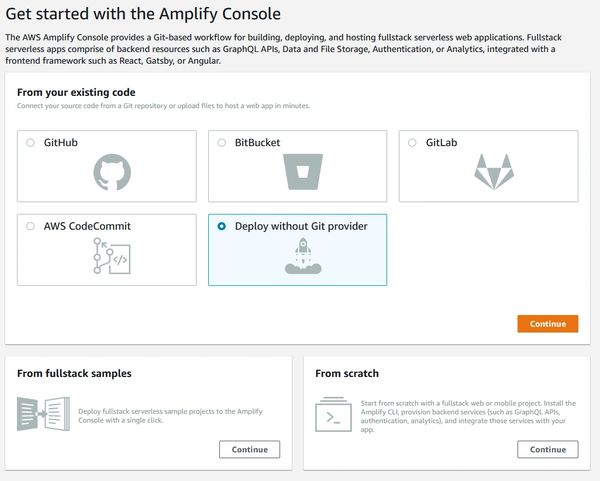
Task: Click Continue under From fullstack samples
Action: [x=249, y=449]
